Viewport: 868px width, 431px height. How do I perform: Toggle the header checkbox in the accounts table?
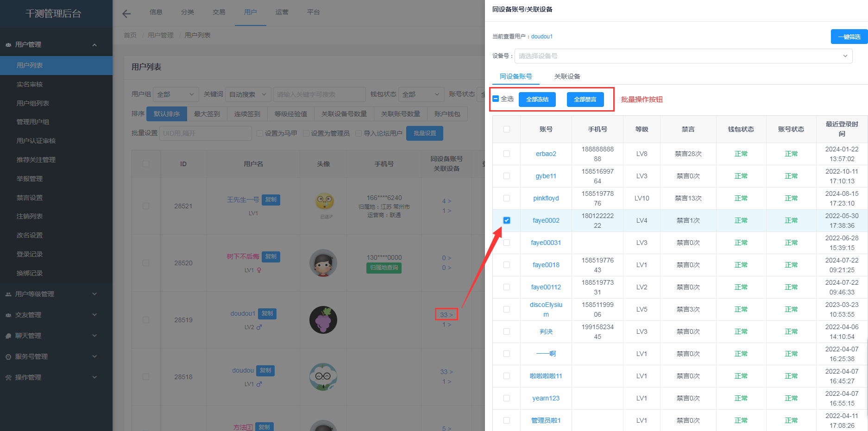[x=507, y=129]
